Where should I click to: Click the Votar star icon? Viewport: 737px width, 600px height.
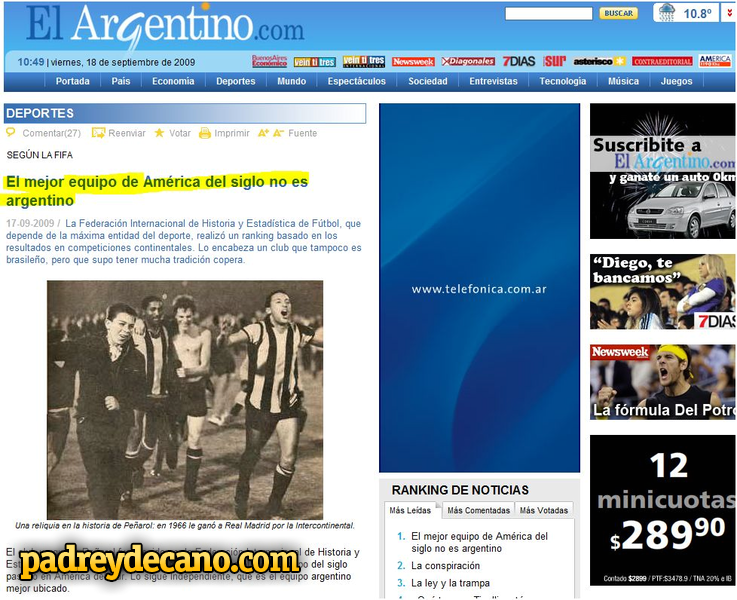coord(159,133)
